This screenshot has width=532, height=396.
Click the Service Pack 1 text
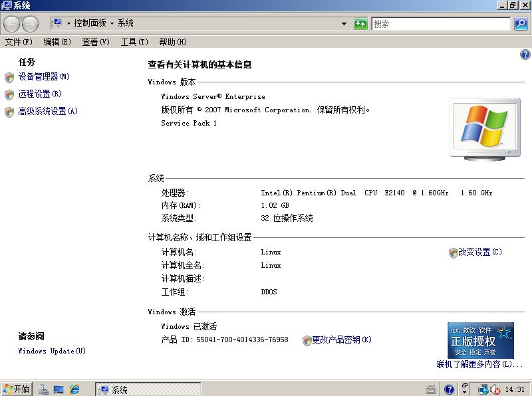[189, 123]
